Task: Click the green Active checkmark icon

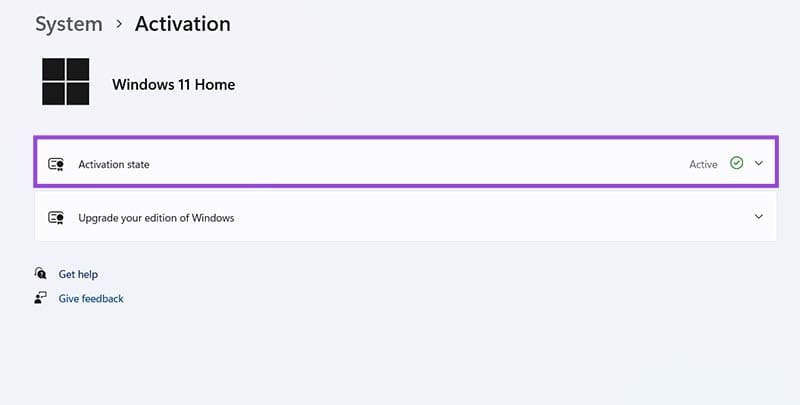Action: pyautogui.click(x=737, y=163)
